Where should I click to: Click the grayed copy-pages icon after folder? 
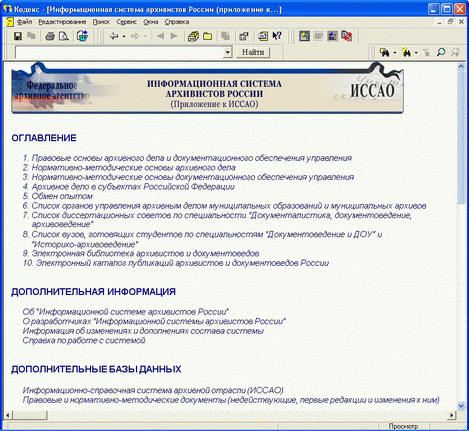226,36
